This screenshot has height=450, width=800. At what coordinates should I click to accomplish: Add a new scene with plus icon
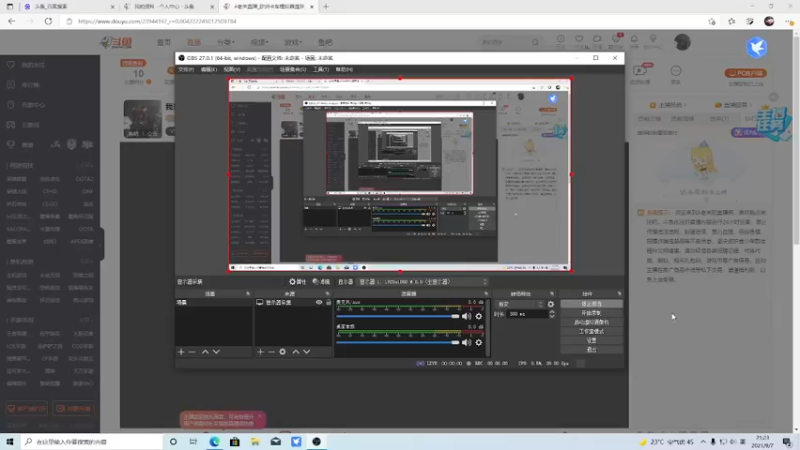tap(181, 352)
